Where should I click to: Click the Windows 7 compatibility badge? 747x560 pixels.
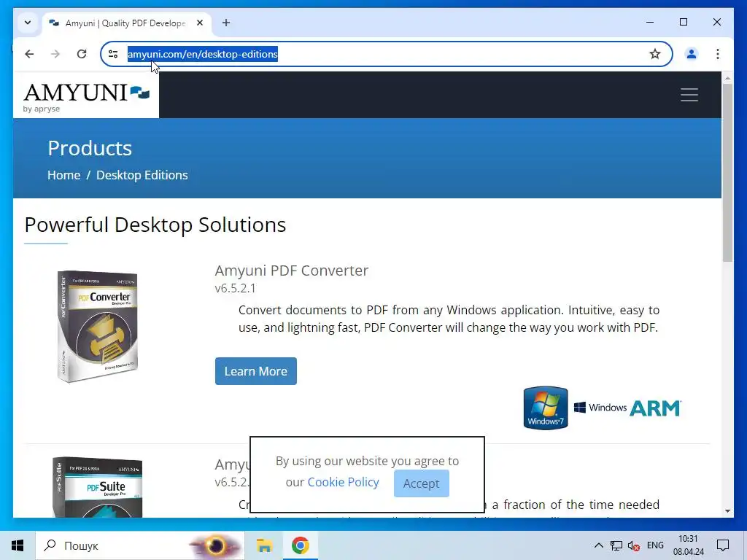(x=546, y=408)
